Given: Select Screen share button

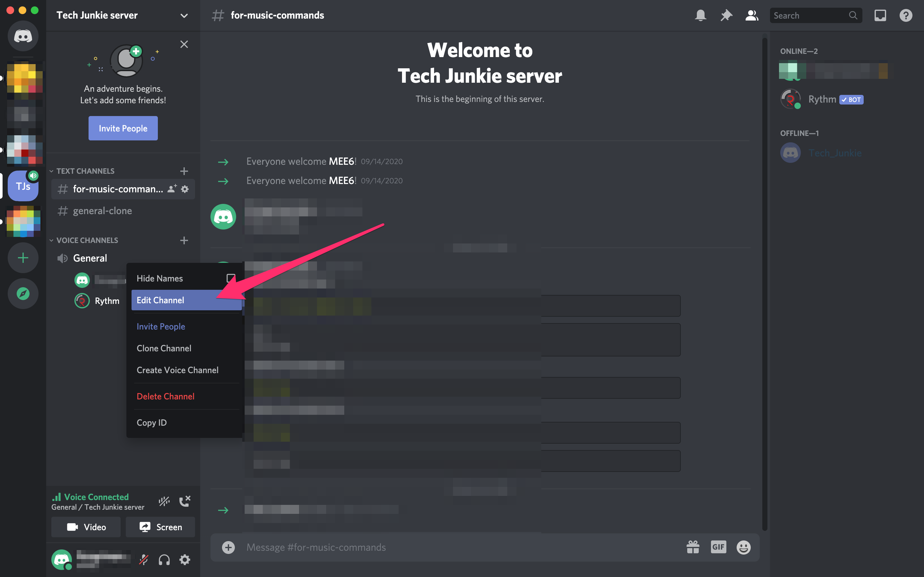Looking at the screenshot, I should click(160, 527).
